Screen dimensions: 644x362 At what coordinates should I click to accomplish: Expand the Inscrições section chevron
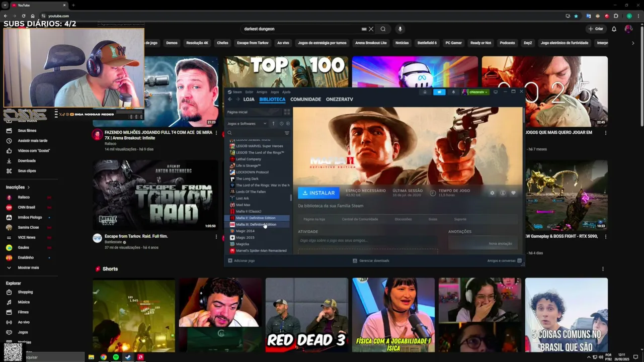point(28,187)
